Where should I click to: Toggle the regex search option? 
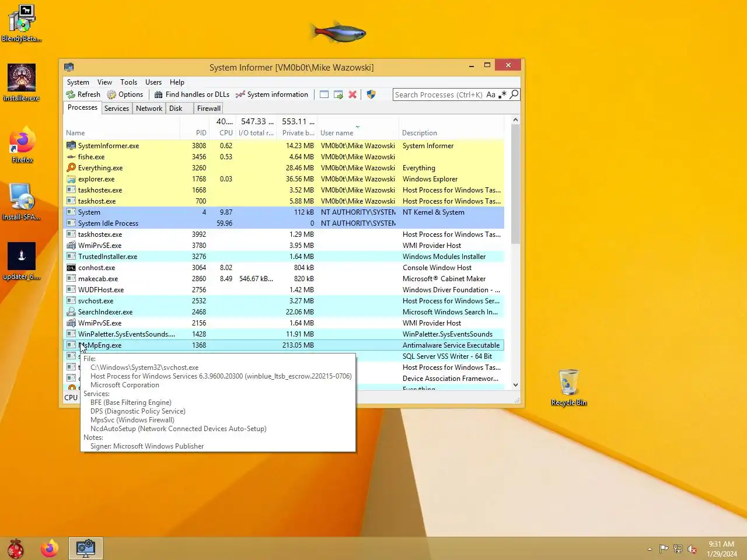pos(502,94)
